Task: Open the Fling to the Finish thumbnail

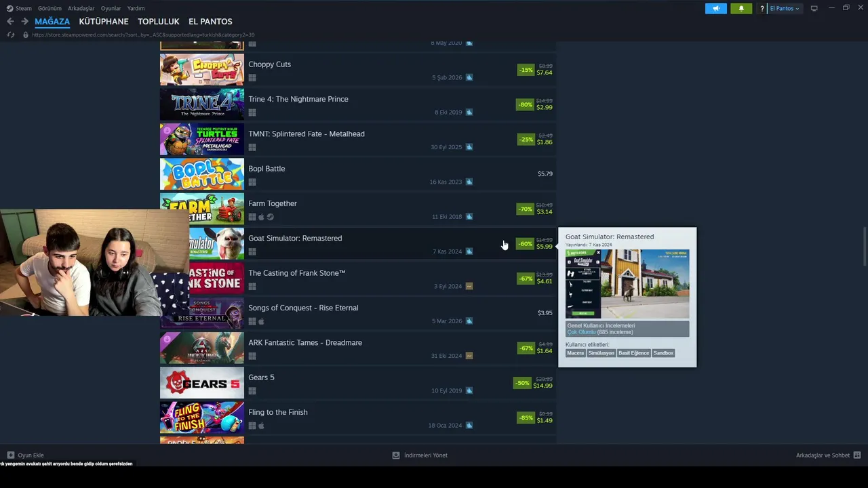Action: tap(202, 418)
